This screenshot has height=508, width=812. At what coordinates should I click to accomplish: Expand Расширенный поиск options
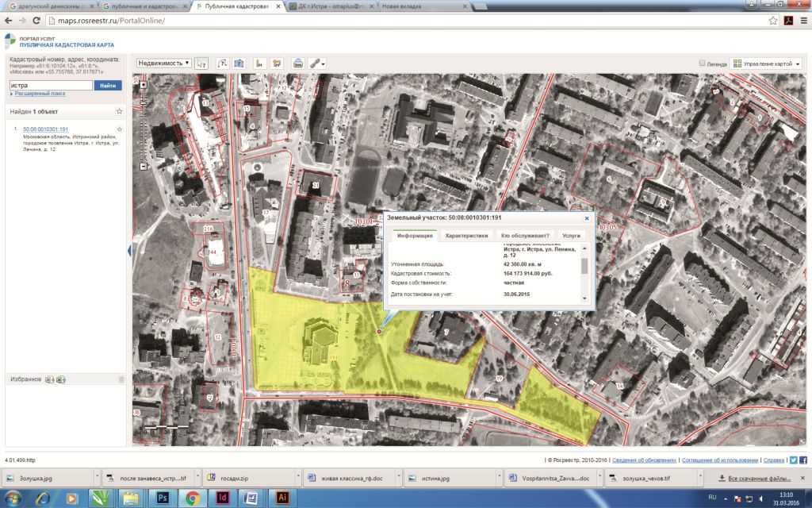[40, 94]
